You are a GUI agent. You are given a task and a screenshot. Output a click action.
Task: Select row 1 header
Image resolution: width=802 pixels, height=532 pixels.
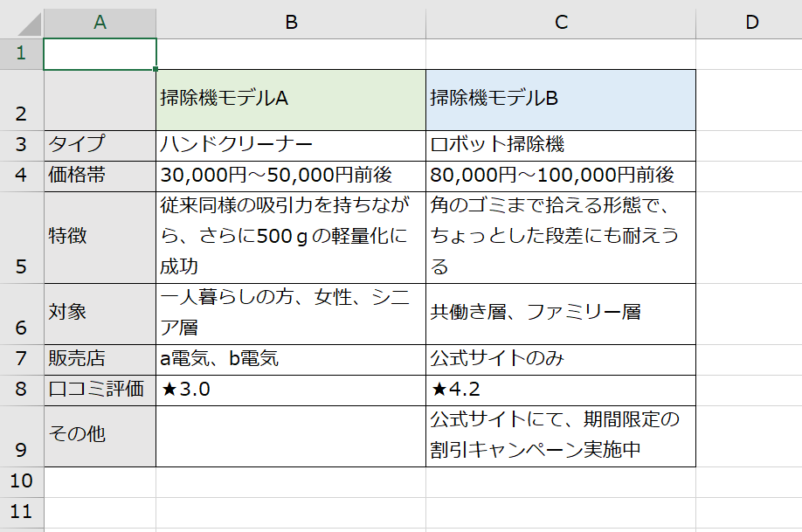point(22,53)
